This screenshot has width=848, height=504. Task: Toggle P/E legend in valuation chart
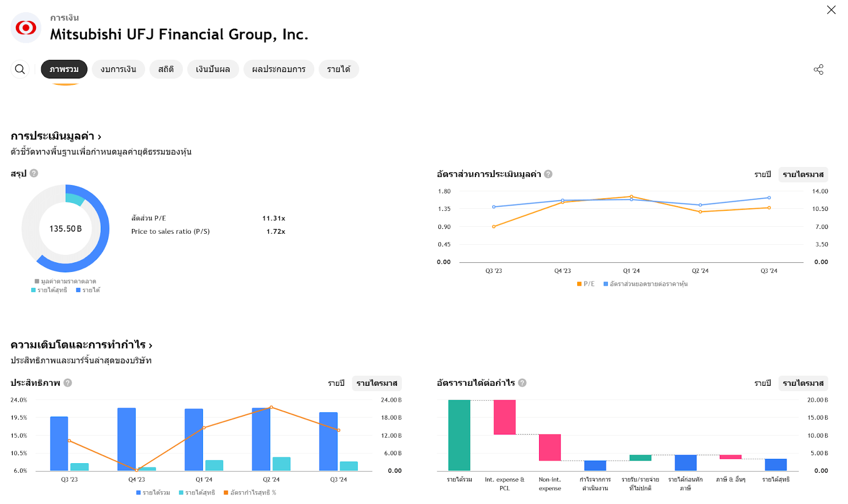point(586,284)
